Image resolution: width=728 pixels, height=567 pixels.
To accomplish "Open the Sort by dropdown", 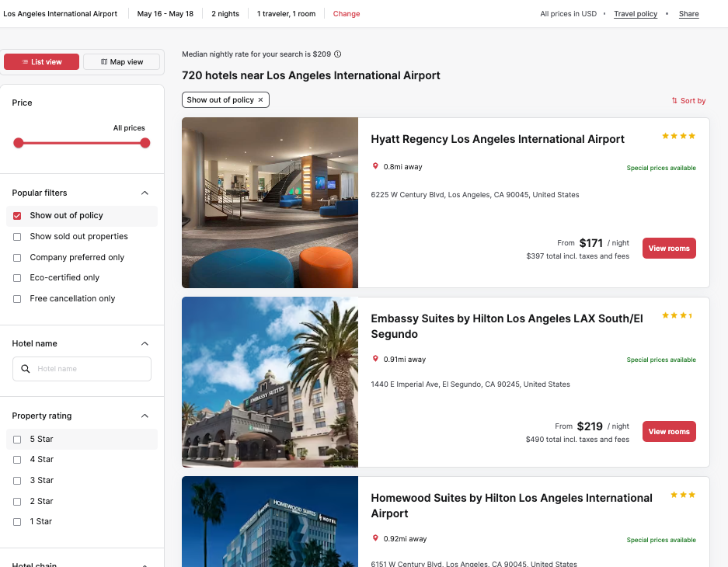I will 688,101.
